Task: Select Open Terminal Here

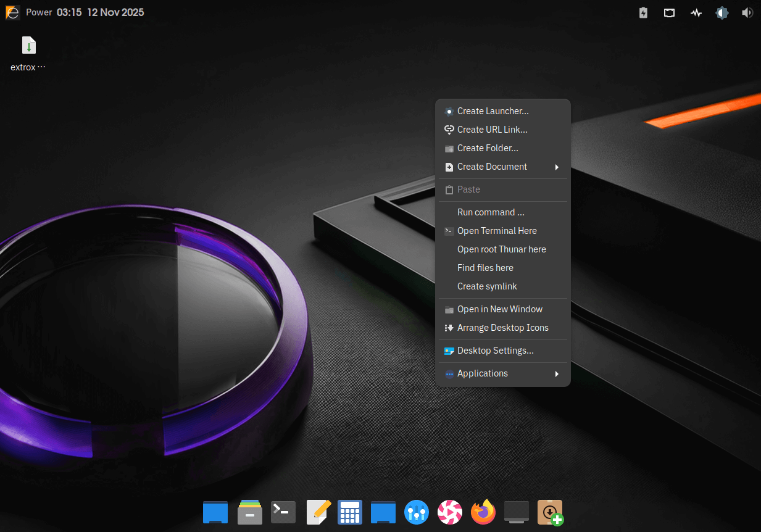Action: (497, 231)
